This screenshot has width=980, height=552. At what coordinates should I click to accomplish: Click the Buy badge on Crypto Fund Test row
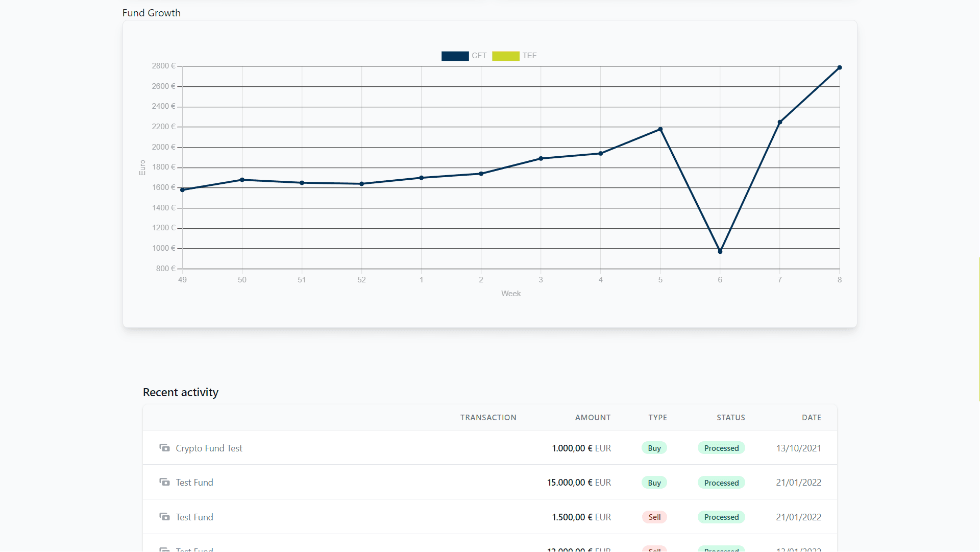click(654, 448)
